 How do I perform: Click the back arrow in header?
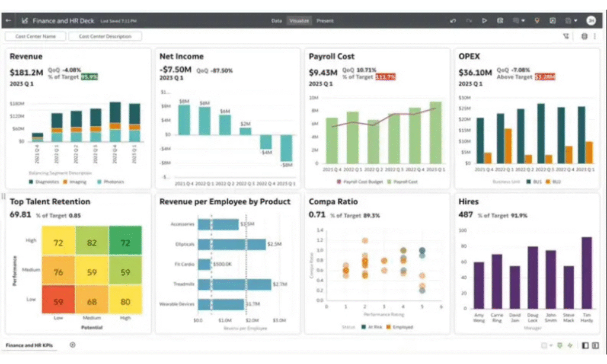(8, 21)
